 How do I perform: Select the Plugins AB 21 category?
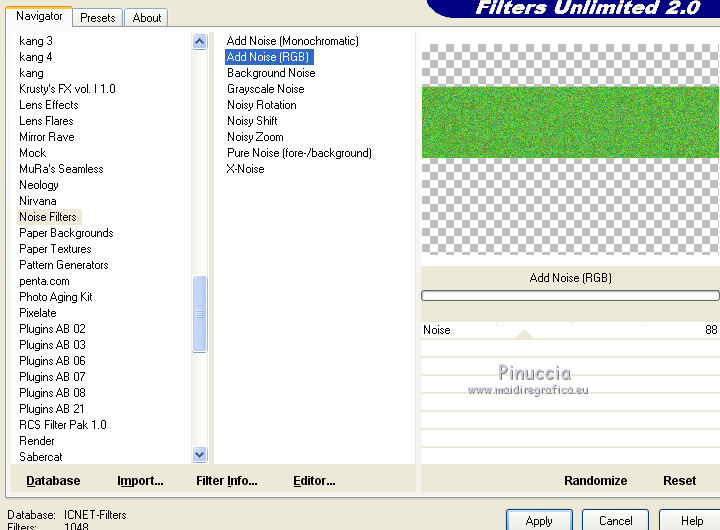coord(51,409)
